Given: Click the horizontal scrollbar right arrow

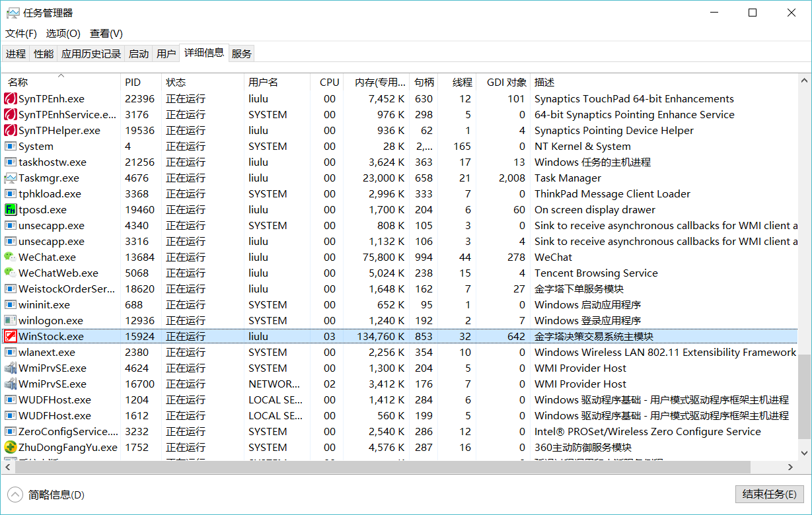Looking at the screenshot, I should pos(790,467).
